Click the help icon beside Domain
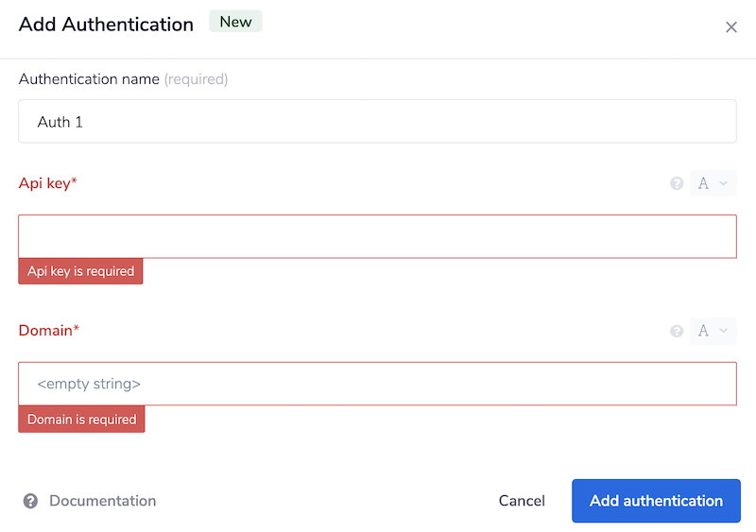Image resolution: width=756 pixels, height=532 pixels. [x=677, y=331]
